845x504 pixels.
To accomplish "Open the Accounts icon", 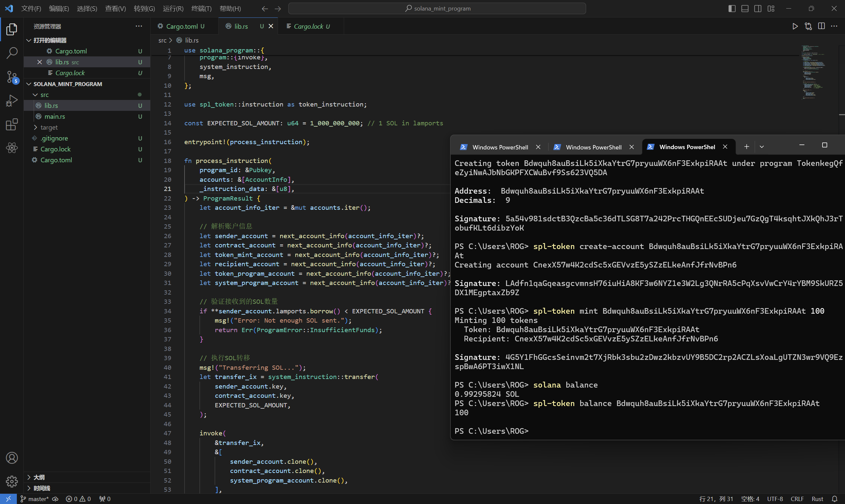I will [x=12, y=458].
